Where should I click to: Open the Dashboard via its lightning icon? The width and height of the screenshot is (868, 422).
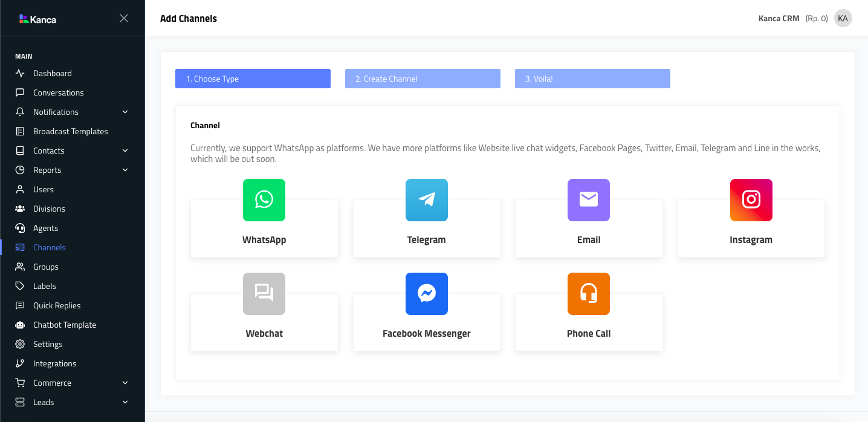click(x=19, y=73)
